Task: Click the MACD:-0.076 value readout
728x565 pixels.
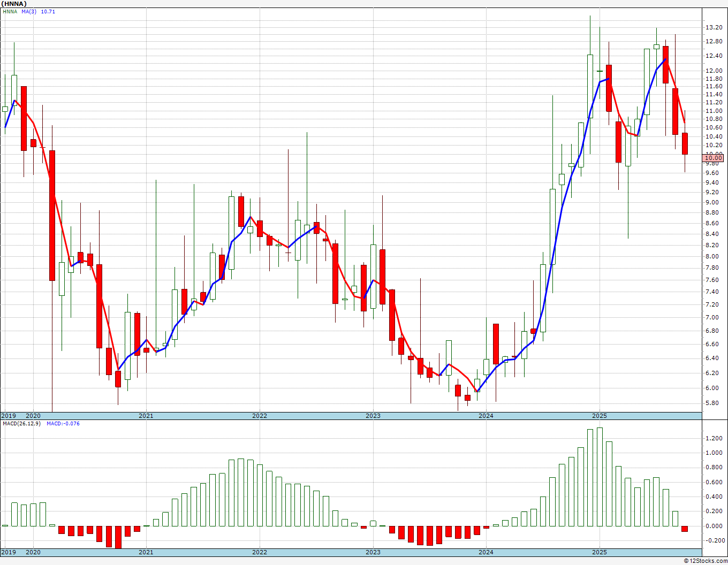Action: point(63,424)
